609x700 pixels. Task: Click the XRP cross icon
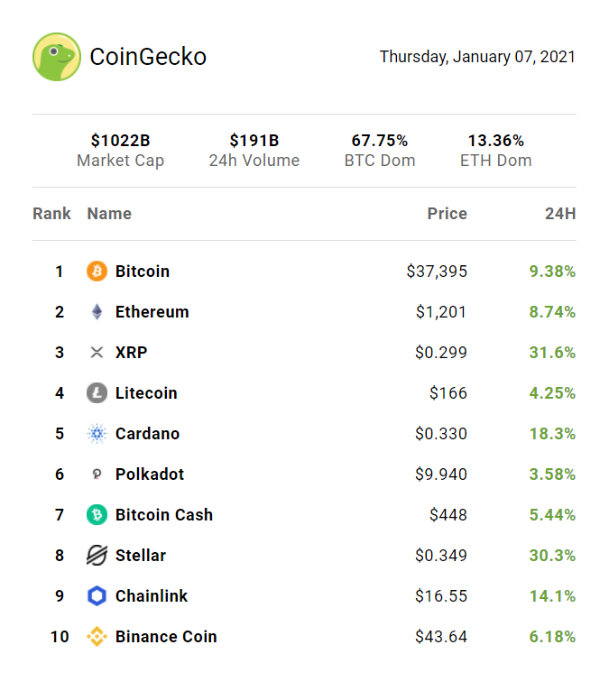[x=97, y=353]
